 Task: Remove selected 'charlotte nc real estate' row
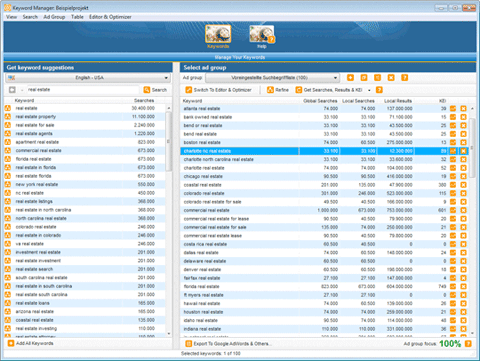pyautogui.click(x=463, y=151)
